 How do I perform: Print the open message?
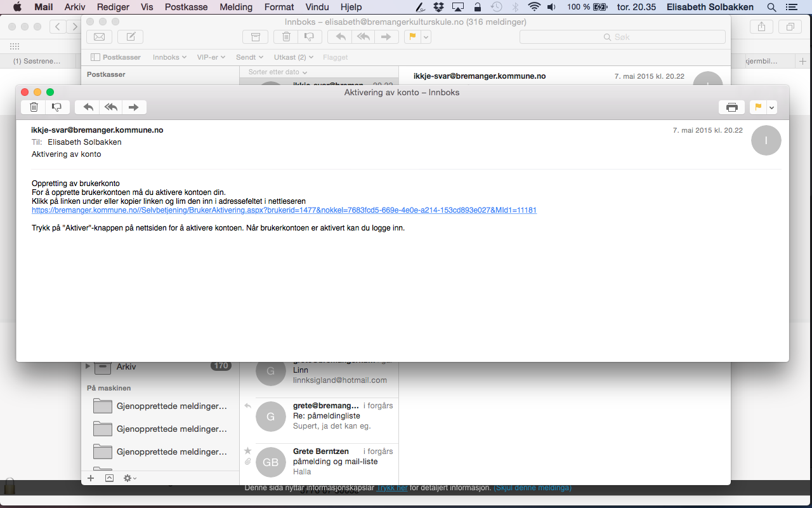coord(731,107)
